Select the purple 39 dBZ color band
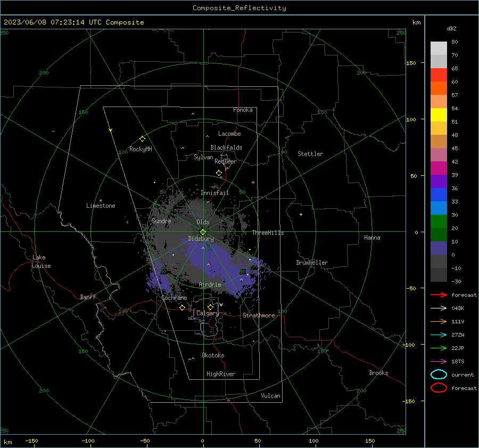 point(439,182)
